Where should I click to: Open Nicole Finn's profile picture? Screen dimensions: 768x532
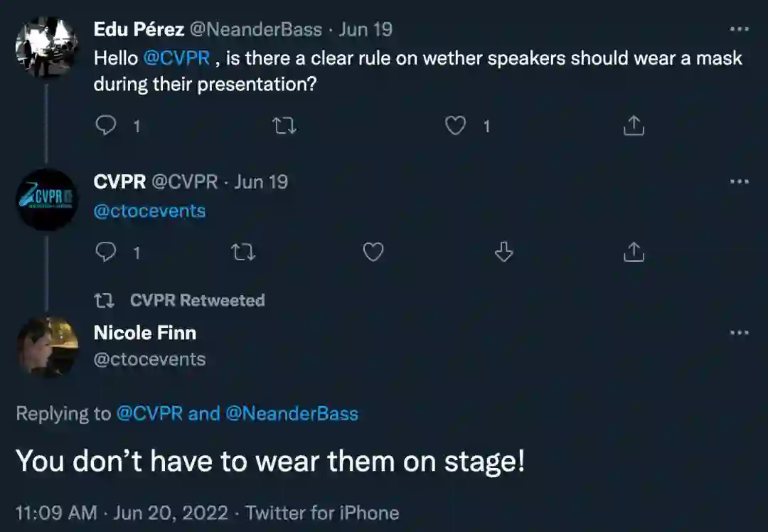tap(47, 346)
